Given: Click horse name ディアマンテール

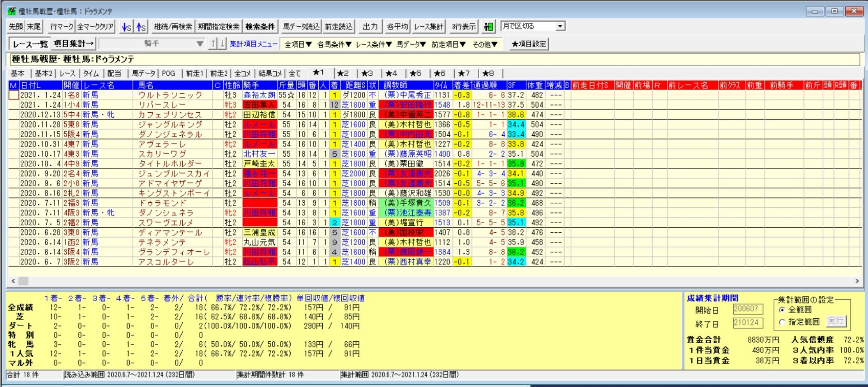Looking at the screenshot, I should [170, 233].
